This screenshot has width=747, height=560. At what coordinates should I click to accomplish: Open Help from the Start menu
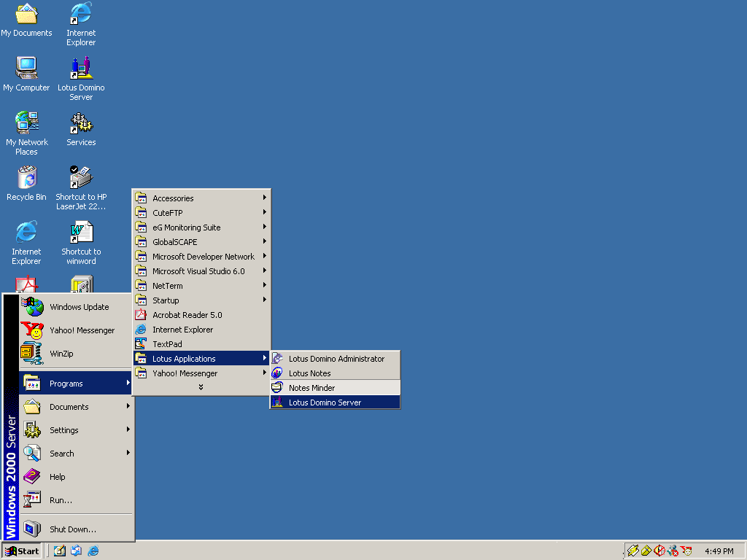coord(76,477)
